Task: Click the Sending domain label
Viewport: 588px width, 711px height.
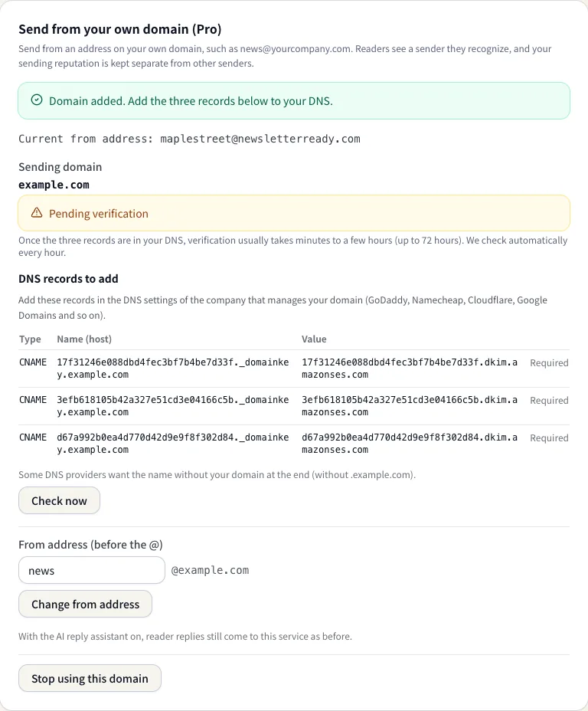Action: click(60, 167)
